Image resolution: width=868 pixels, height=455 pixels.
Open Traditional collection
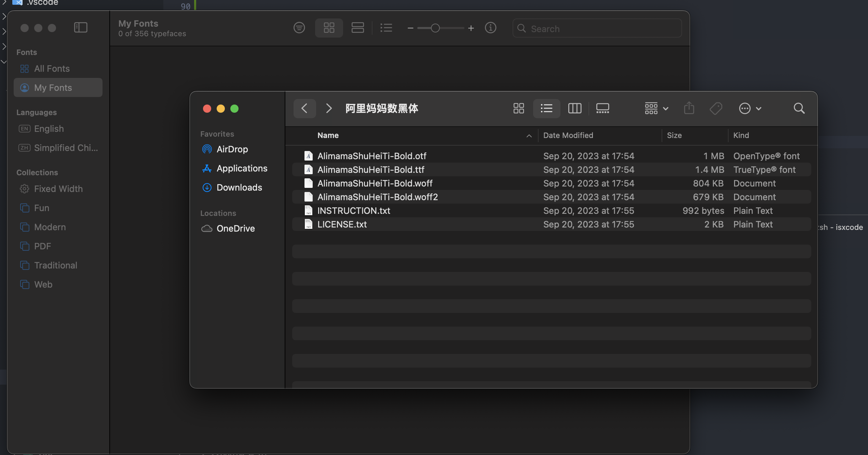[x=58, y=265]
